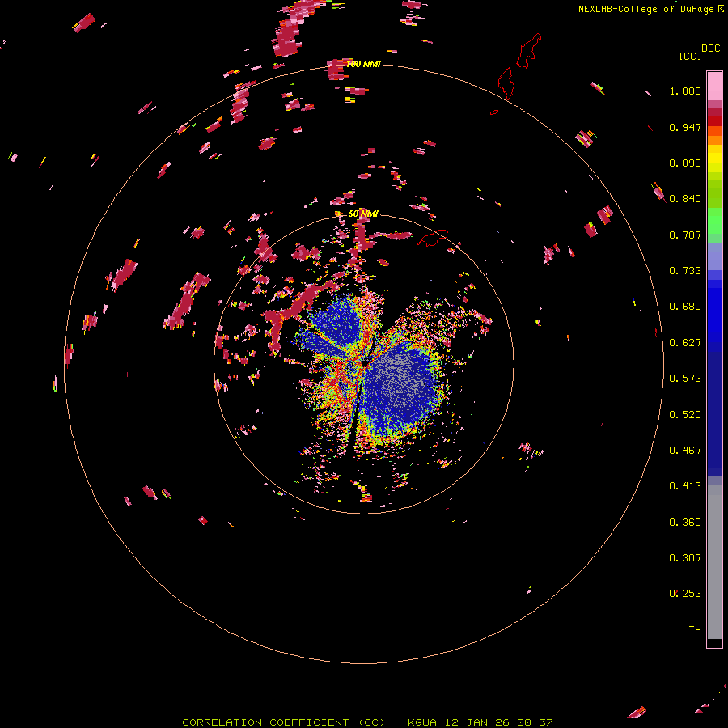The width and height of the screenshot is (728, 728).
Task: Click the TH threshold label
Action: pyautogui.click(x=695, y=630)
